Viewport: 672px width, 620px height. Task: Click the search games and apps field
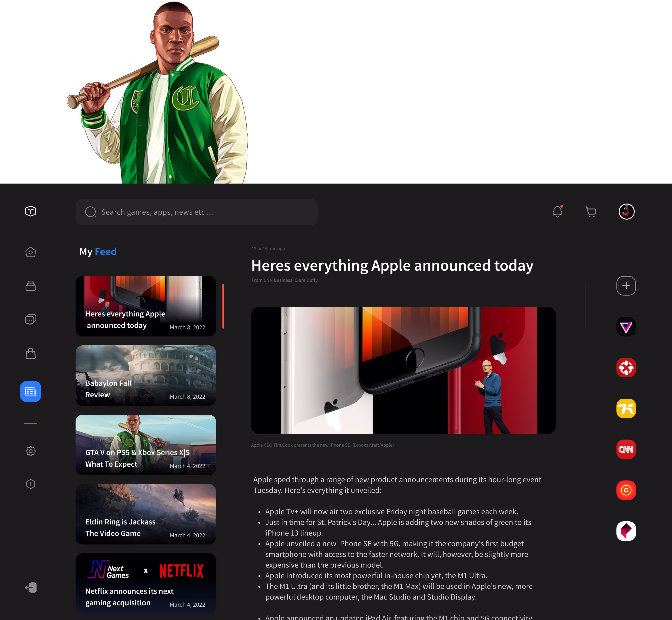click(x=196, y=212)
